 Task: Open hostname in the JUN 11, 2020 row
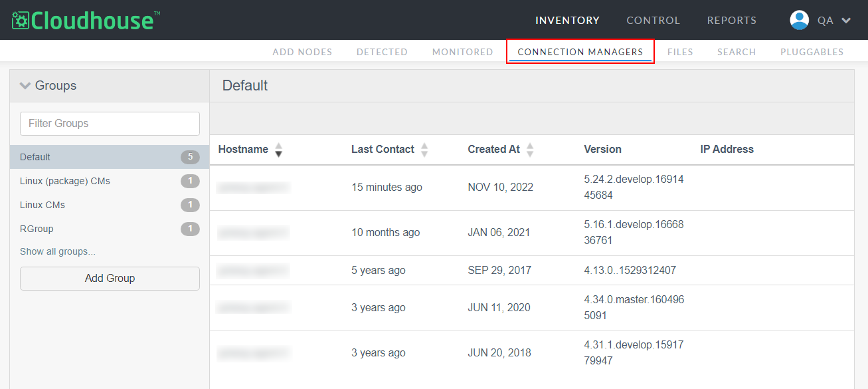click(254, 308)
